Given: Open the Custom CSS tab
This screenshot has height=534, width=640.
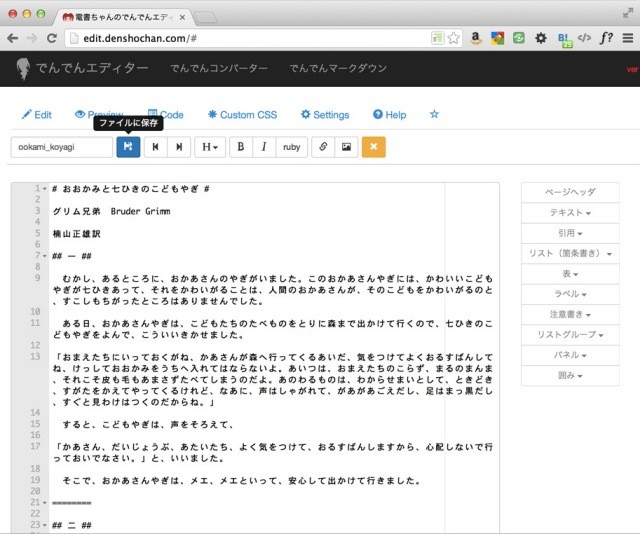Looking at the screenshot, I should [x=242, y=115].
